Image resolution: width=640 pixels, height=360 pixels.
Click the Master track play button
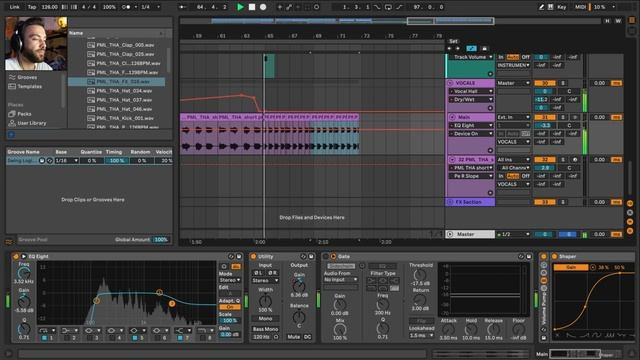[x=450, y=234]
